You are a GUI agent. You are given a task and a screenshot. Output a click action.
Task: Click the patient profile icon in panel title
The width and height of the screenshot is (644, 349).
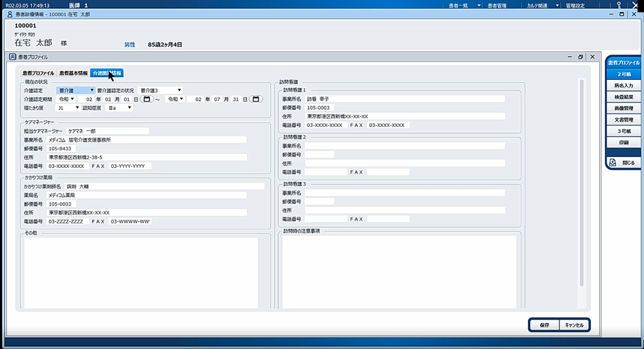point(12,57)
